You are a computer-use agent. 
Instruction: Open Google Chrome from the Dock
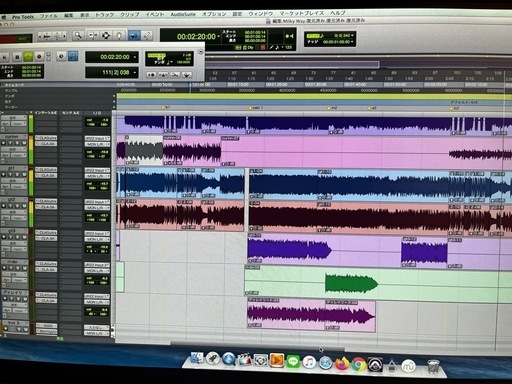(358, 364)
